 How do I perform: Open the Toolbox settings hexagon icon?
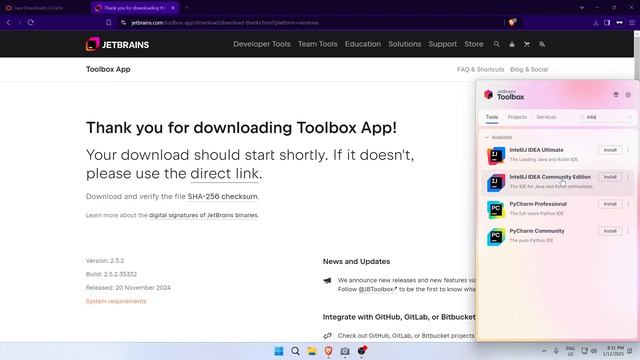[x=628, y=95]
